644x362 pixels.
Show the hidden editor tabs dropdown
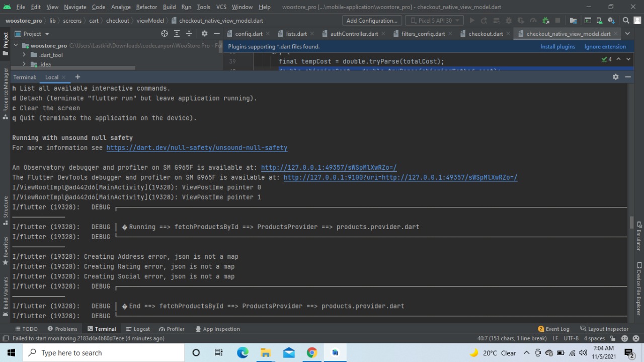(627, 34)
